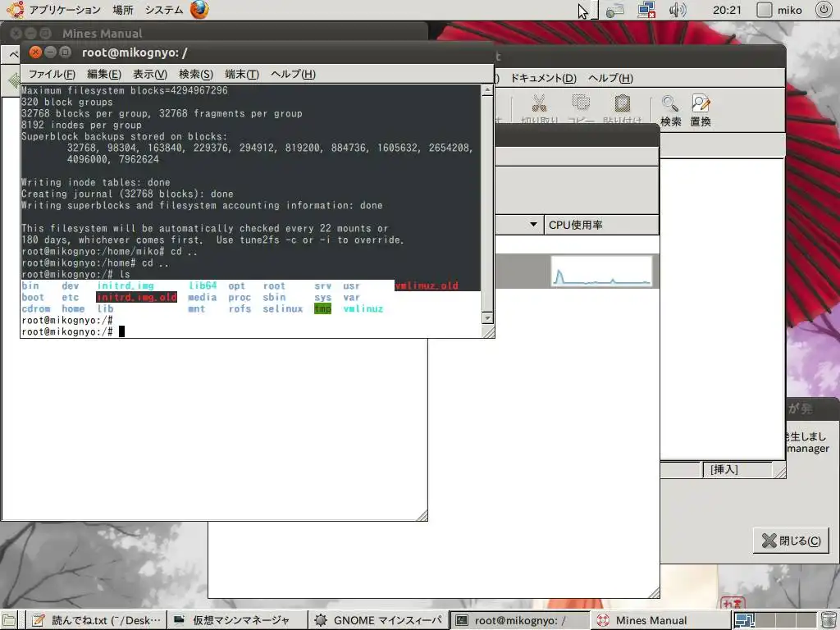Screen dimensions: 840x630
Task: Click the terminal scrollbar up arrow
Action: click(x=487, y=90)
